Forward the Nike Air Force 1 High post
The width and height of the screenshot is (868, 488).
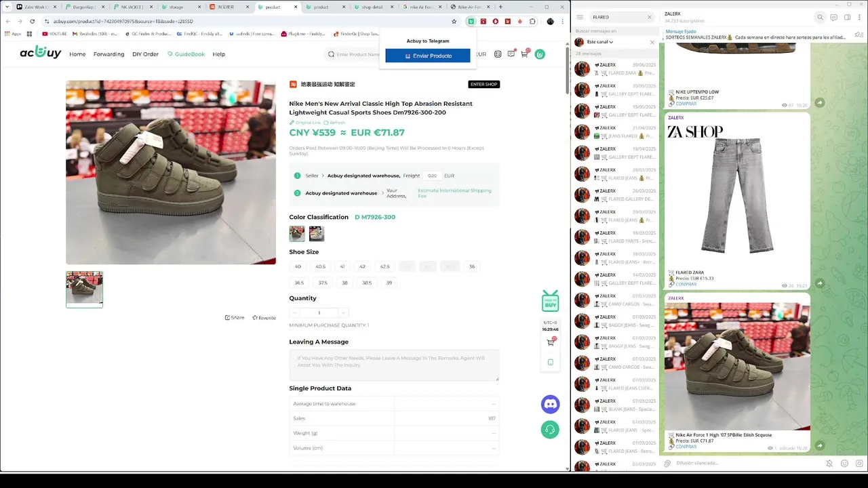820,445
